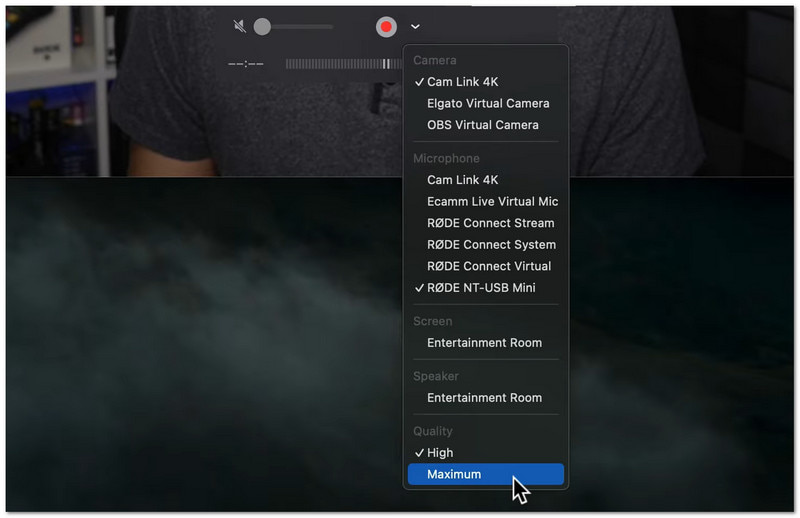Choose Elgato Virtual Camera
The width and height of the screenshot is (800, 518).
pos(486,104)
